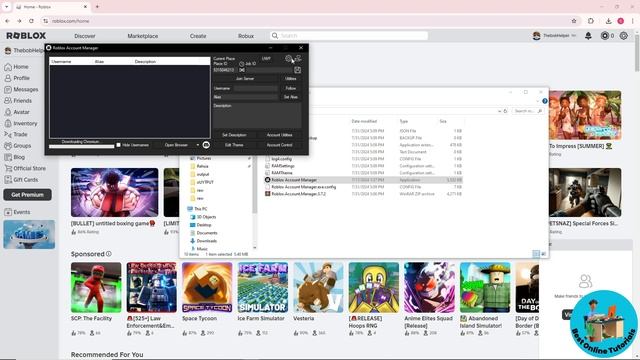The image size is (640, 360).
Task: Open Messages in Roblox sidebar
Action: (x=21, y=89)
